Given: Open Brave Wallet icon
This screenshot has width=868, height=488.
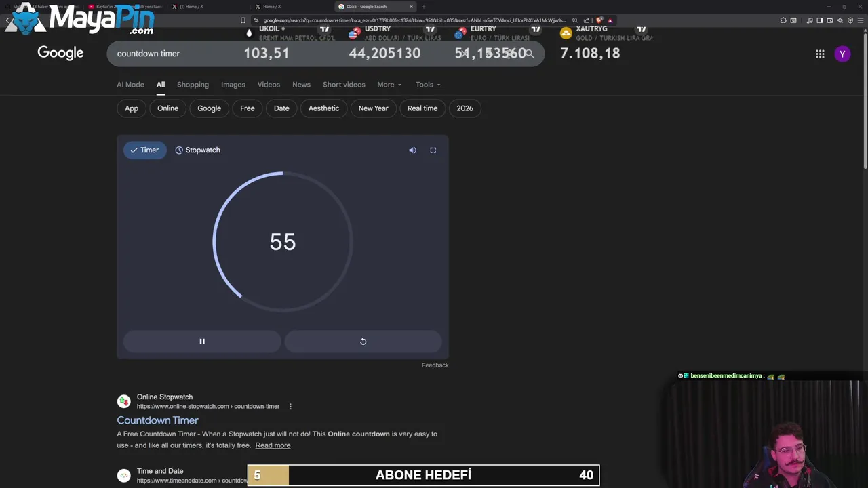Looking at the screenshot, I should click(x=829, y=20).
